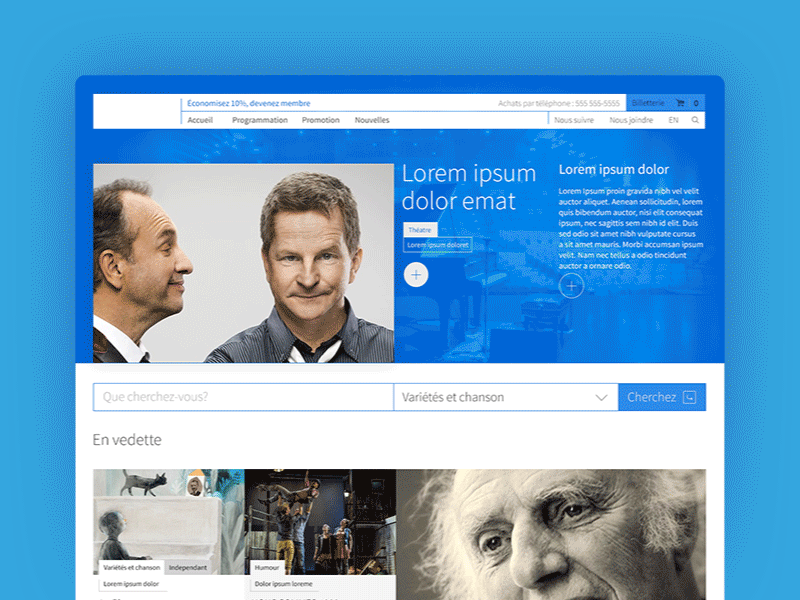Click the Indépendant tag
This screenshot has width=800, height=600.
pyautogui.click(x=188, y=567)
